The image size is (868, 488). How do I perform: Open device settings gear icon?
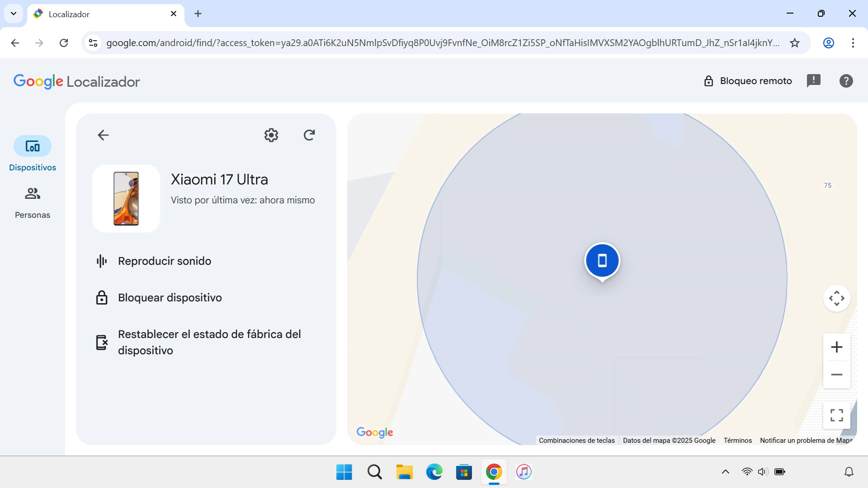pyautogui.click(x=271, y=135)
